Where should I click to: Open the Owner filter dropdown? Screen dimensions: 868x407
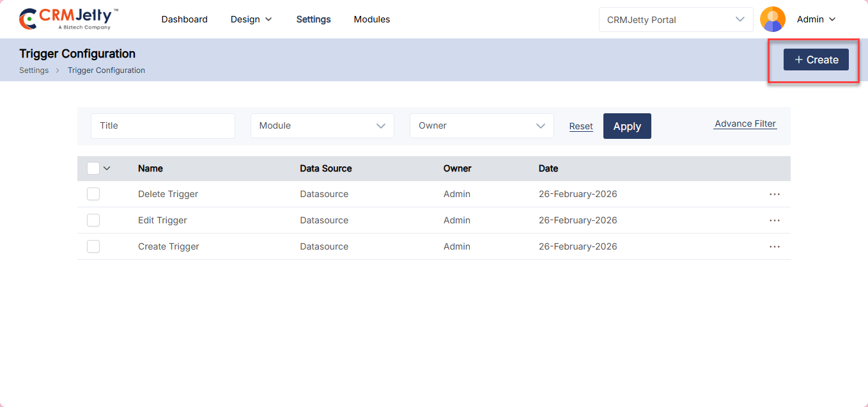click(481, 125)
